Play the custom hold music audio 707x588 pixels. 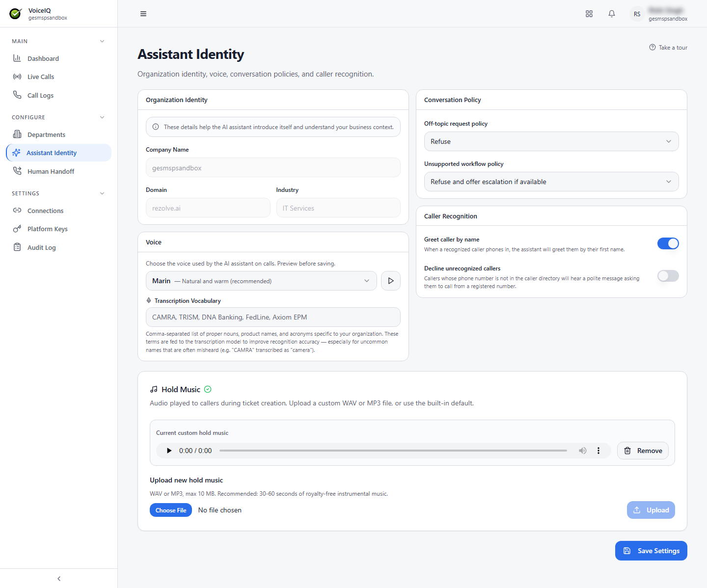[x=169, y=451]
